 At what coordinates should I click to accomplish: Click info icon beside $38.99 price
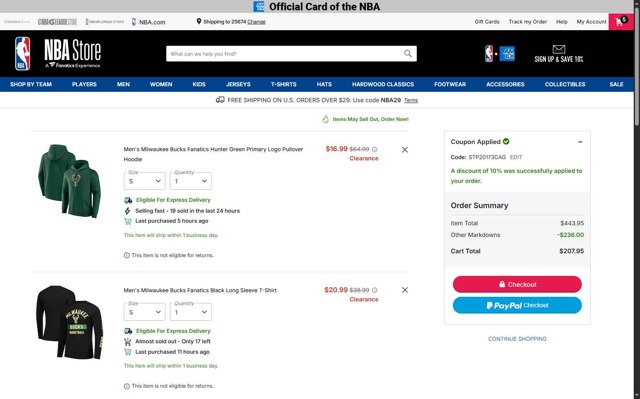[x=375, y=290]
